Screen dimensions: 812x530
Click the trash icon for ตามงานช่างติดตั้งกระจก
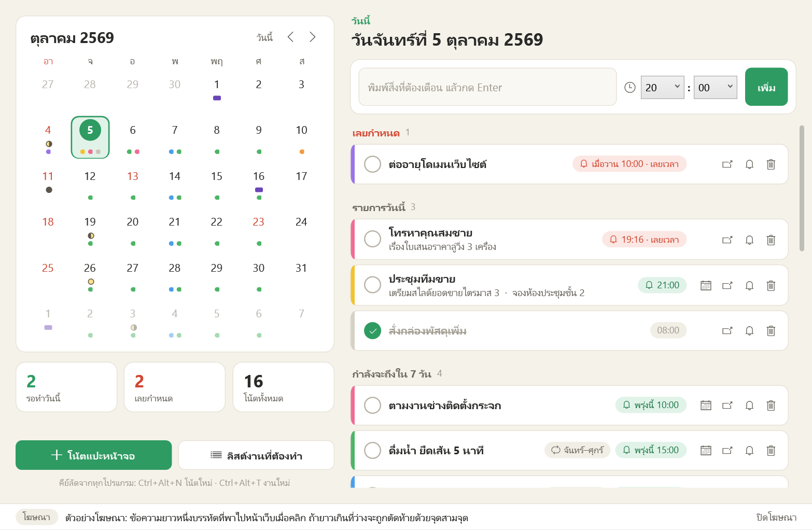point(771,405)
